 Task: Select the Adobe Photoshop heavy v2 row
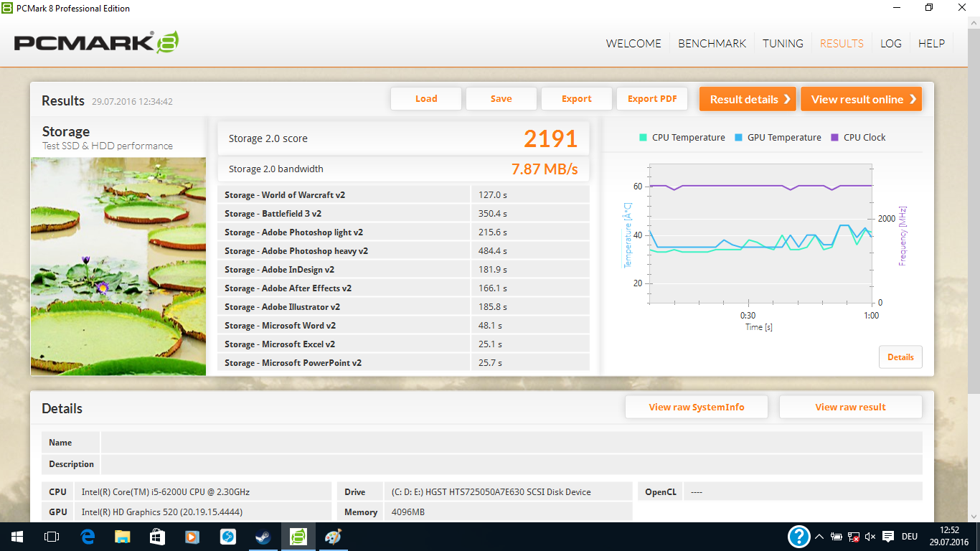click(403, 251)
